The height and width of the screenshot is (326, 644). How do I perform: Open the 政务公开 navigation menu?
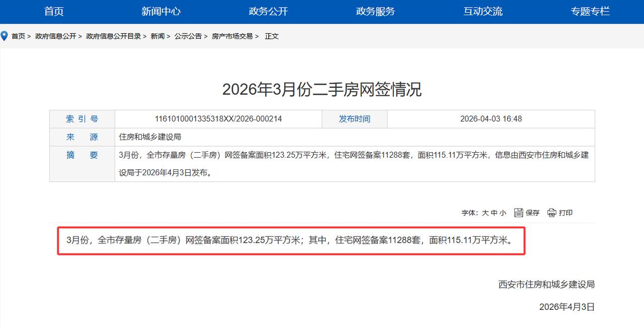tap(268, 11)
